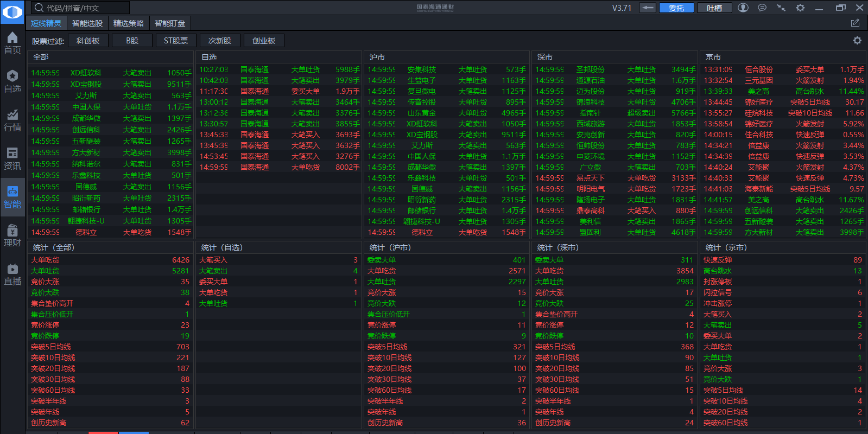Screen dimensions: 868x434
Task: Select 委卖大单 401 in 统计（沪市）
Action: (447, 260)
